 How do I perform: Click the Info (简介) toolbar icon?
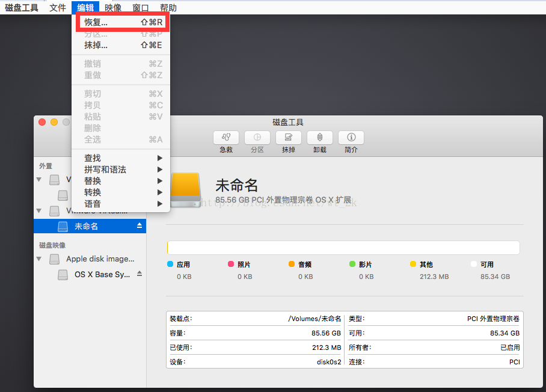pos(351,138)
